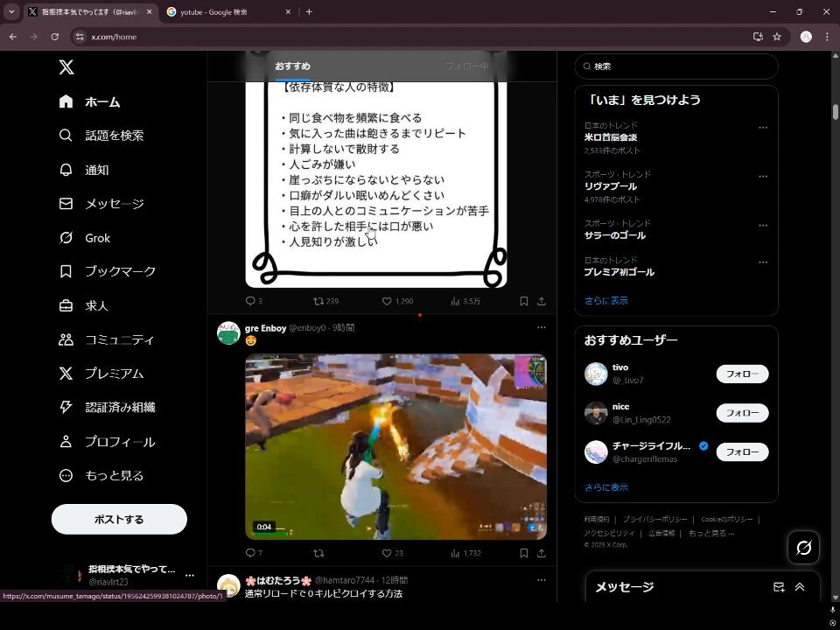Open the プライバシーポリシー footer link
The height and width of the screenshot is (630, 840).
click(654, 519)
